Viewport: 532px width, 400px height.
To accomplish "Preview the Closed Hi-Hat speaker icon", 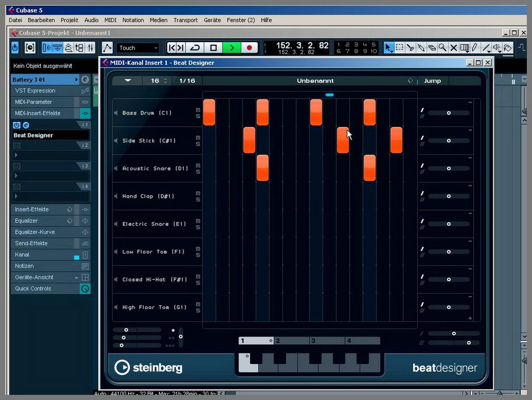I will click(116, 280).
